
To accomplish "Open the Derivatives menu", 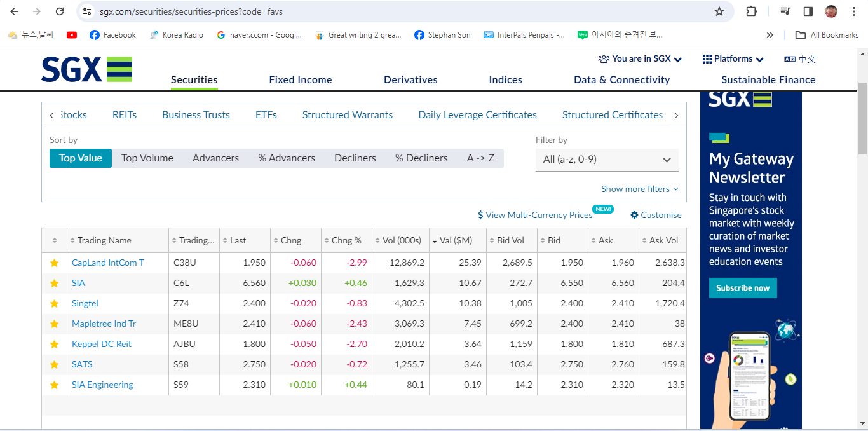I will (x=410, y=79).
